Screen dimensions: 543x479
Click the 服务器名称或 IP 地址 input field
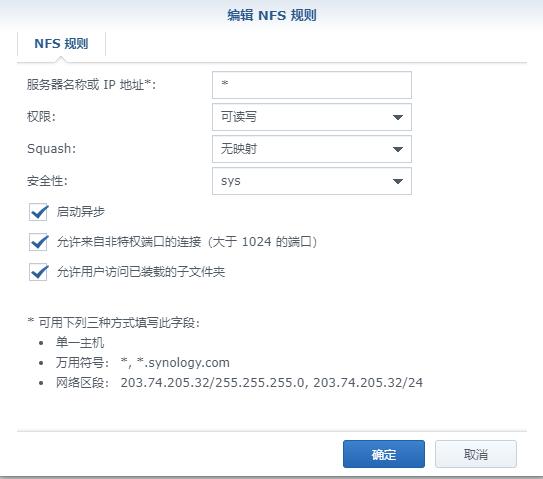[x=312, y=85]
